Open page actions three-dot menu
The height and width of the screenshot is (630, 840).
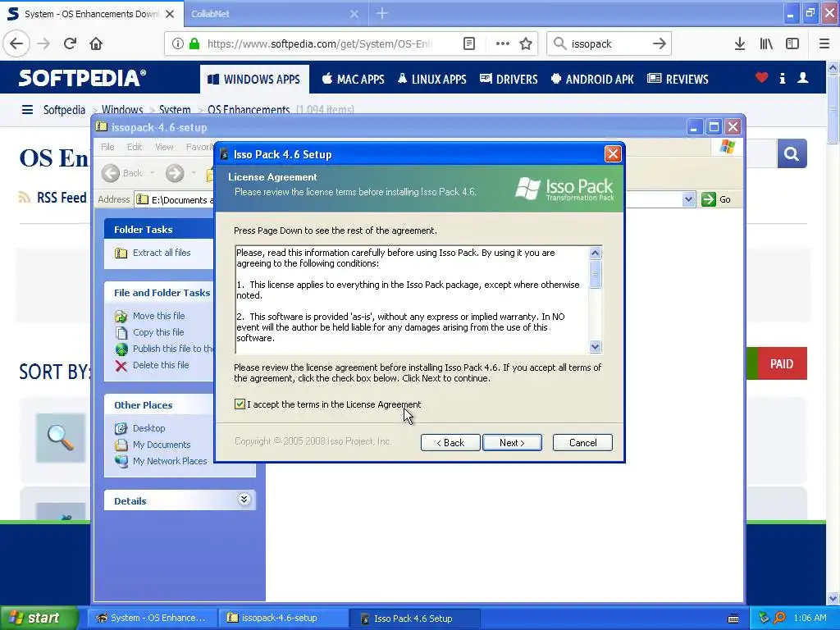click(502, 43)
